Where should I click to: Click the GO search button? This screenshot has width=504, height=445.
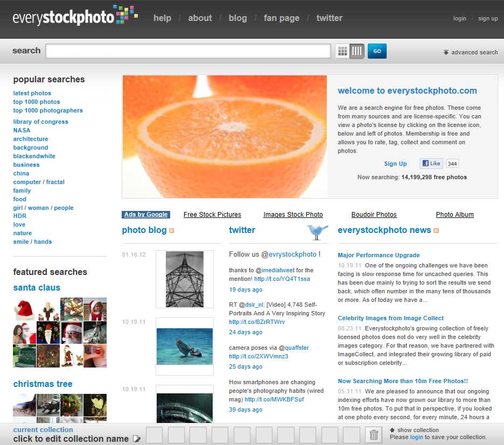(x=377, y=51)
